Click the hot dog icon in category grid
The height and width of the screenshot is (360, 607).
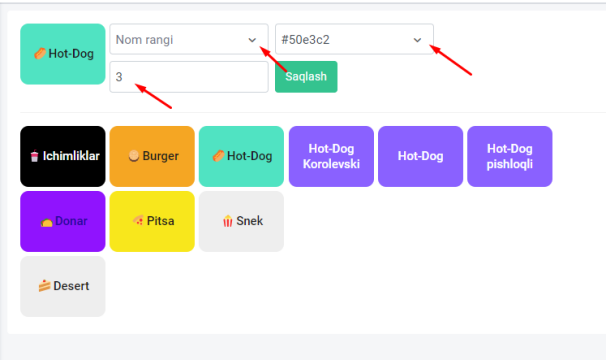pos(218,156)
